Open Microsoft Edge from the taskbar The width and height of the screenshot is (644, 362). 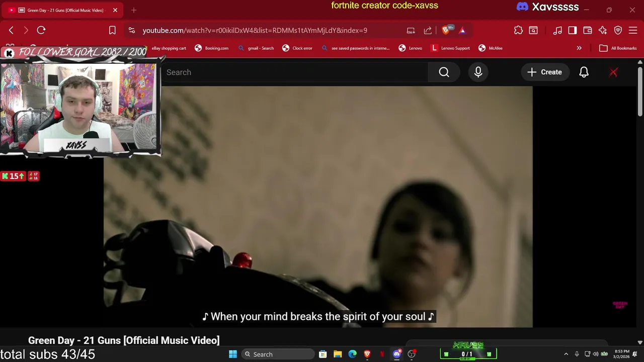[x=353, y=354]
